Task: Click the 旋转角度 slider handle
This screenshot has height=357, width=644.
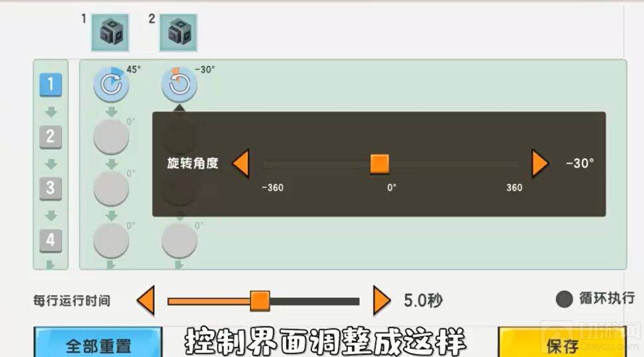Action: point(380,163)
